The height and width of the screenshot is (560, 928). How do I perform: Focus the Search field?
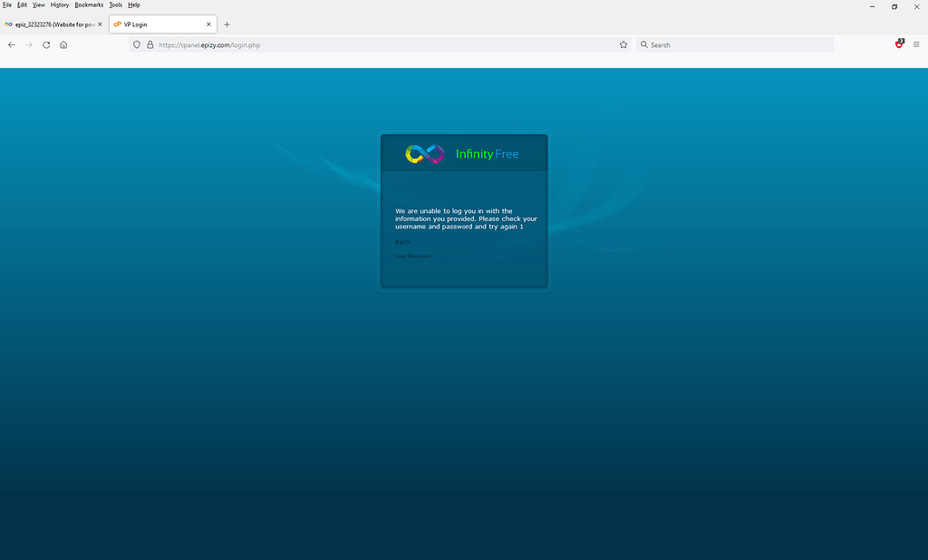click(x=707, y=43)
